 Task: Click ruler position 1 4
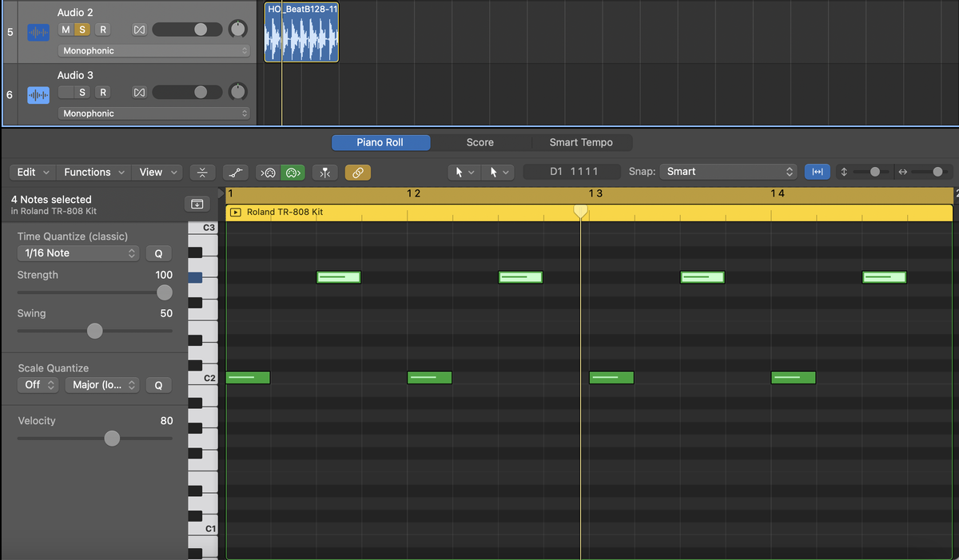point(777,194)
